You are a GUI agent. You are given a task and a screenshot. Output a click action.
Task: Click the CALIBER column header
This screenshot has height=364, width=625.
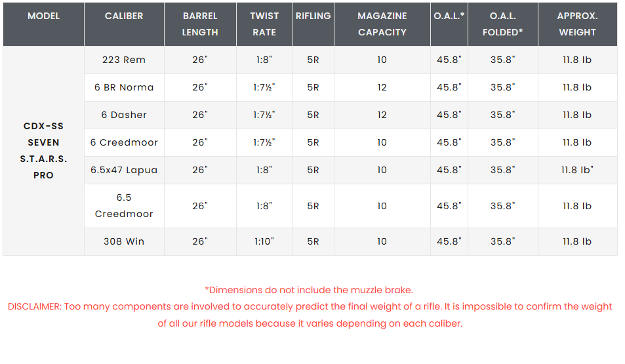[x=124, y=16]
